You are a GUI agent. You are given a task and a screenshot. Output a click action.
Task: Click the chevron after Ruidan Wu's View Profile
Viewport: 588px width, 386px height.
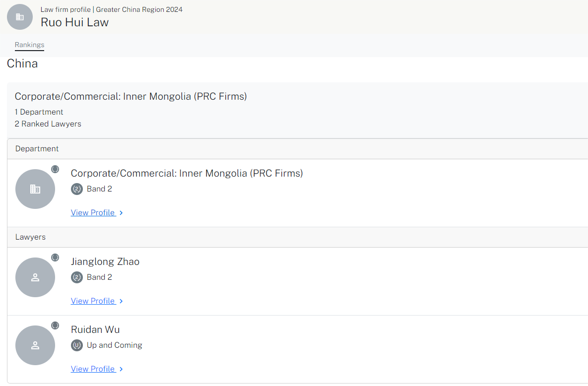(x=121, y=369)
